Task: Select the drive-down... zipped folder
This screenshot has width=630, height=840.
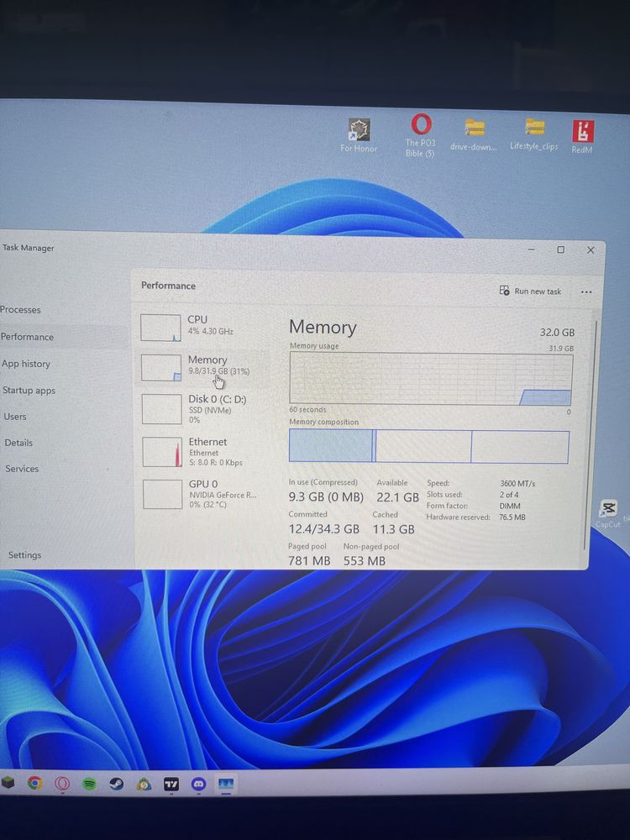Action: pyautogui.click(x=474, y=135)
